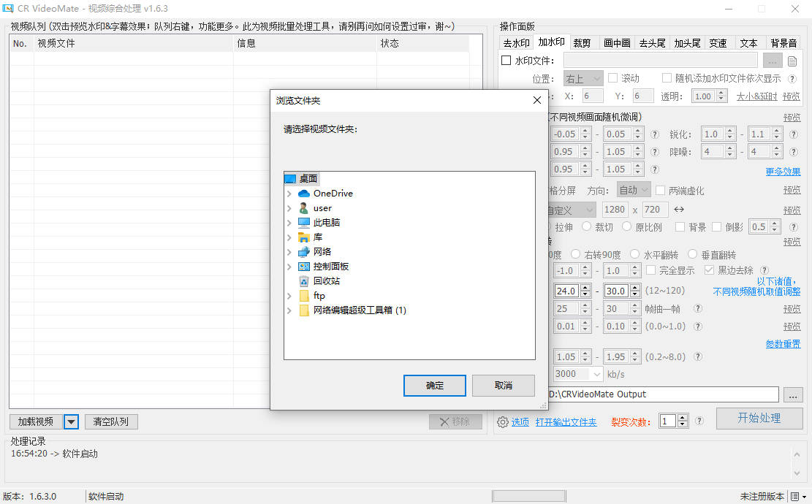The width and height of the screenshot is (812, 504).
Task: Click the 参数重置 link
Action: [783, 344]
